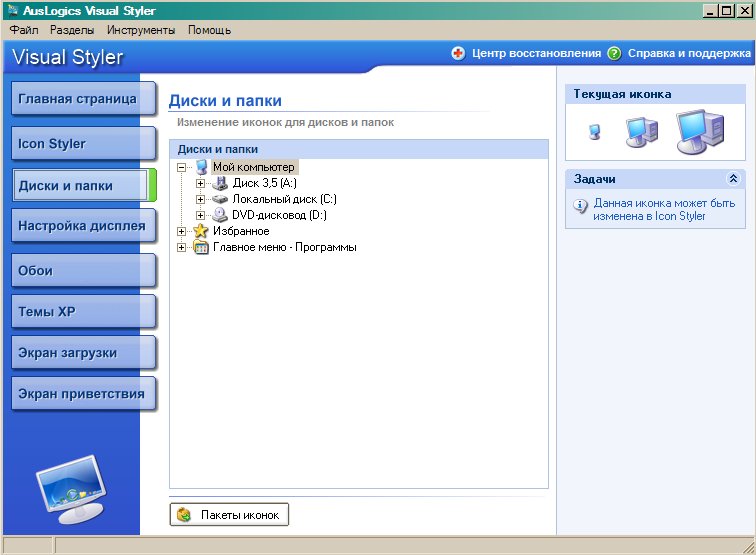Open the Файл menu
The height and width of the screenshot is (555, 756).
24,30
